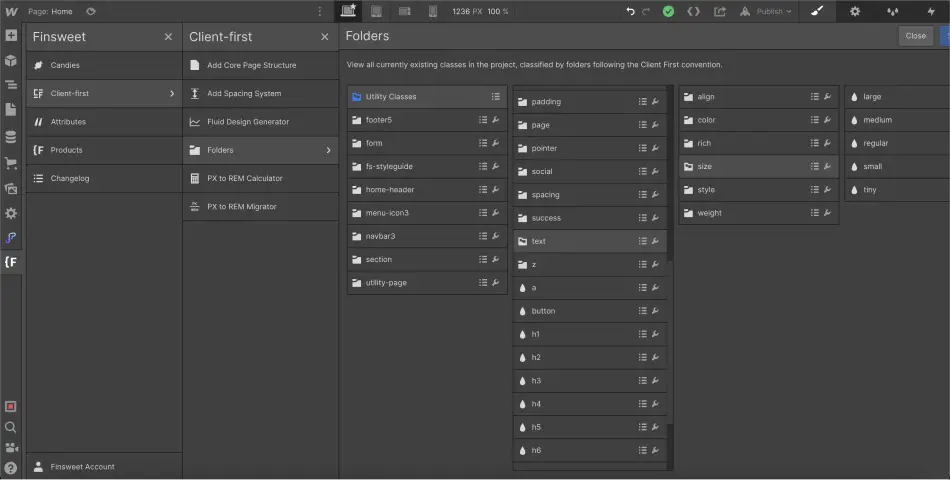
Task: Select the medium class
Action: coord(897,120)
